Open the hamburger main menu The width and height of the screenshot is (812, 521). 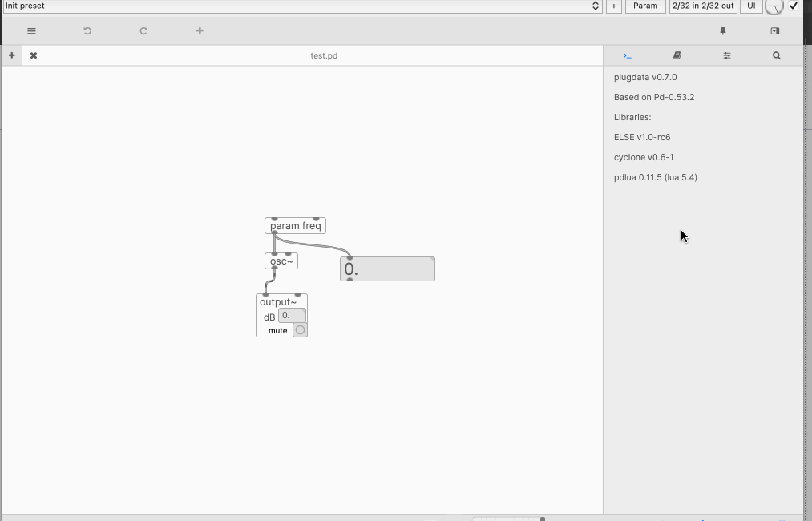31,31
